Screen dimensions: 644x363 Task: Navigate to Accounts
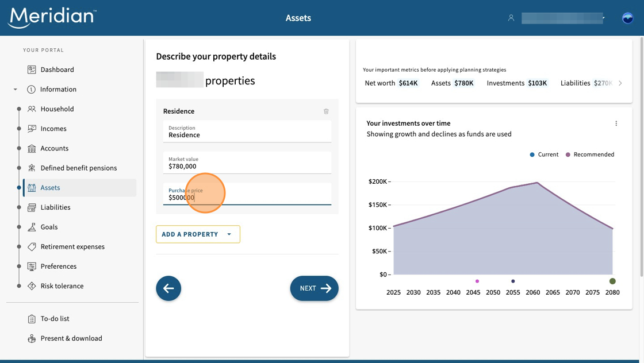(x=54, y=149)
